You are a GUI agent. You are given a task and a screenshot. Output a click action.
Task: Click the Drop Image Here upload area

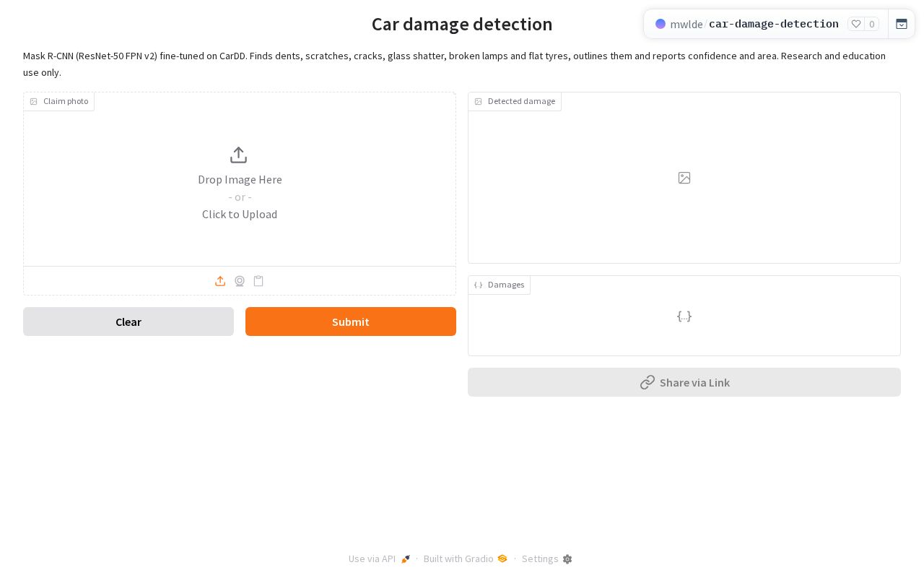240,179
